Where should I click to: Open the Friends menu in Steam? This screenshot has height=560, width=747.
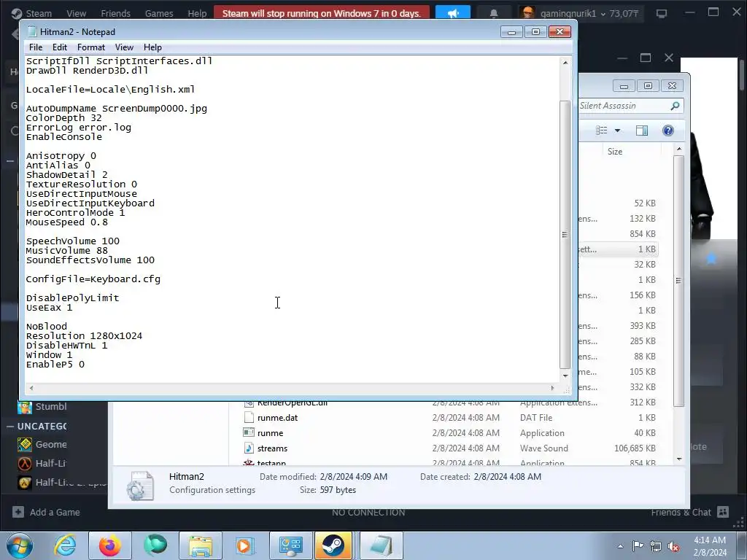[115, 13]
